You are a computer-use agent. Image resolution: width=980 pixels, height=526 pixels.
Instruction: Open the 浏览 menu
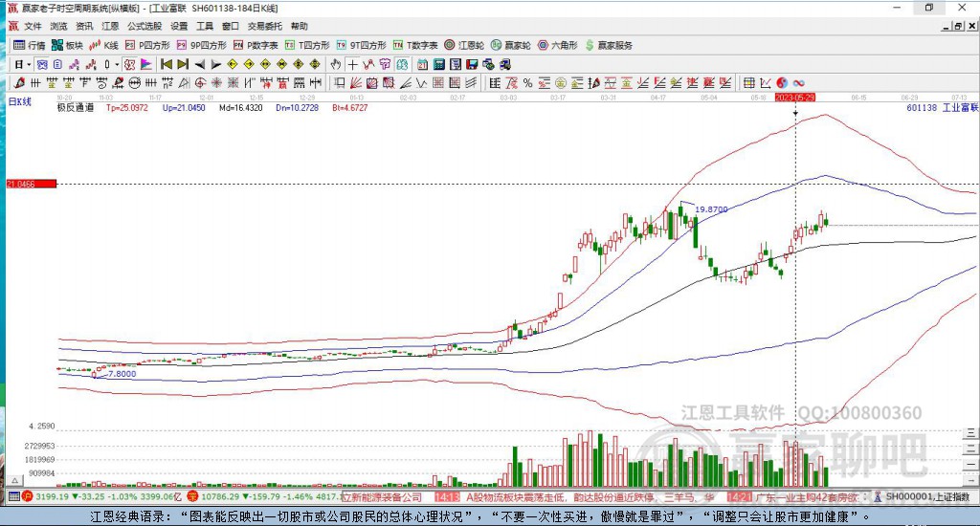click(58, 26)
